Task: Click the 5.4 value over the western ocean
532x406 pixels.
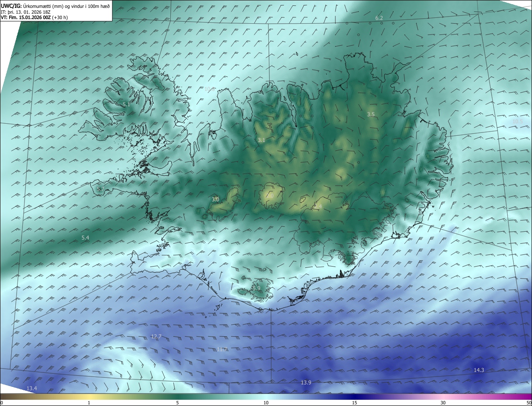Action: (x=85, y=237)
